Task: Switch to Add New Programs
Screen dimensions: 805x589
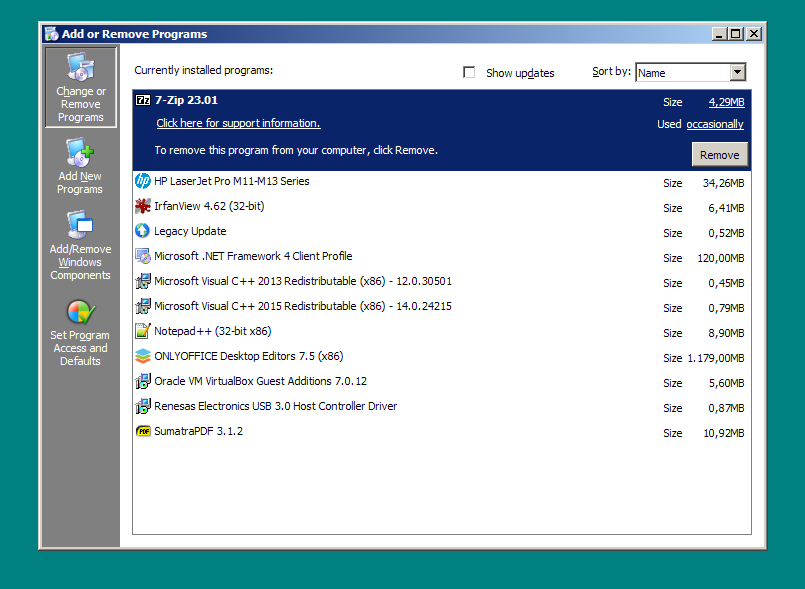Action: point(80,167)
